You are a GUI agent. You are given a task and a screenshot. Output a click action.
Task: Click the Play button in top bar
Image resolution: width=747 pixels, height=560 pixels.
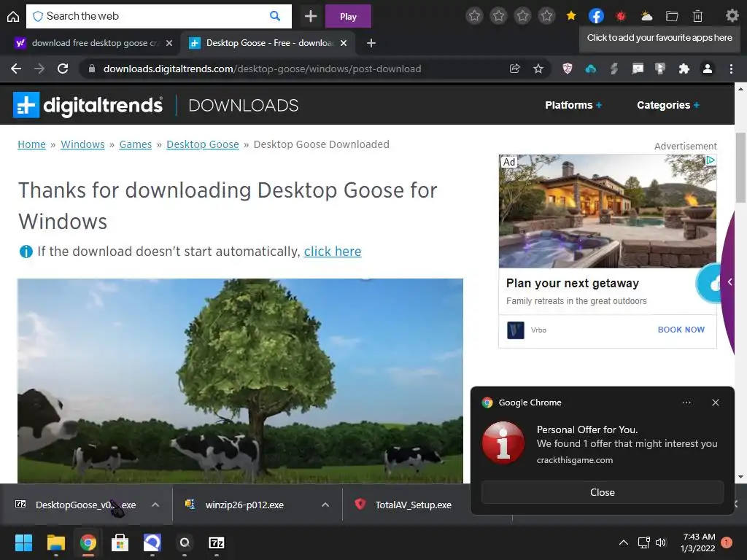tap(348, 16)
